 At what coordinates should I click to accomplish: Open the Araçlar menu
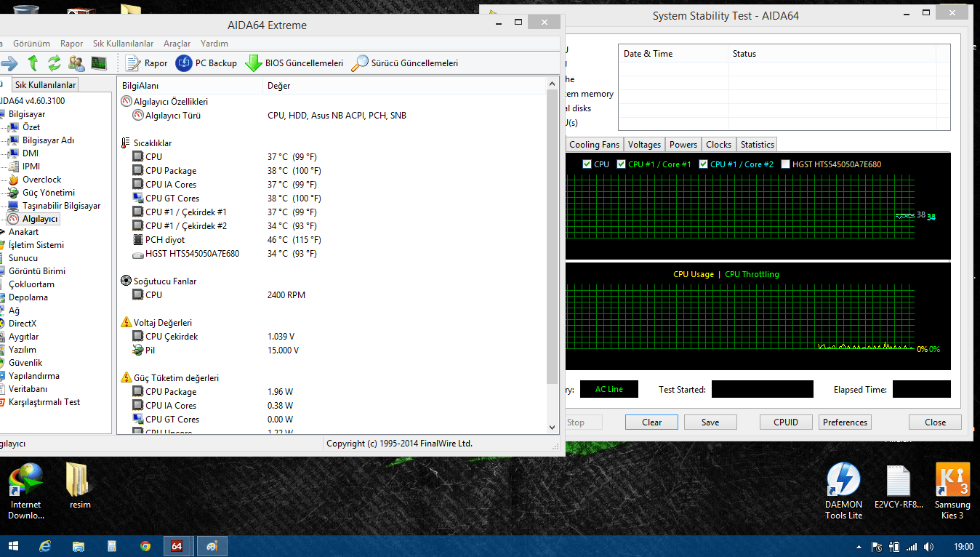(x=177, y=44)
